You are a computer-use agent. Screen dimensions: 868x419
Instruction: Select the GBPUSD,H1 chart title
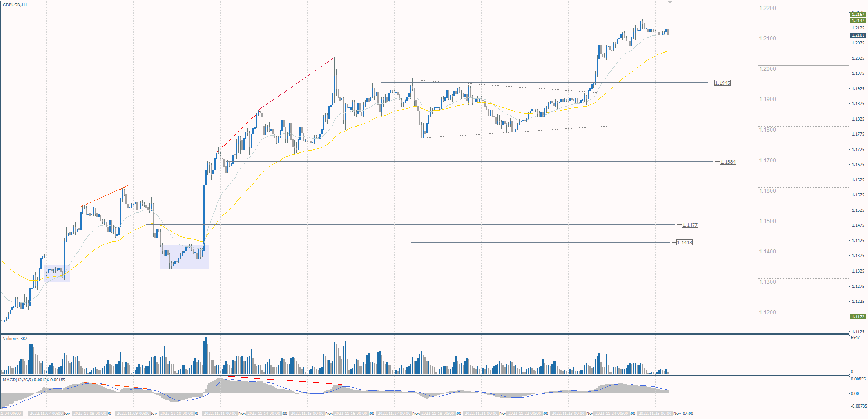coord(15,5)
